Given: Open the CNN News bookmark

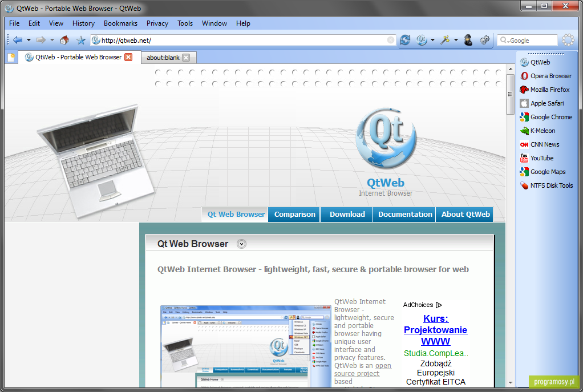Looking at the screenshot, I should point(540,144).
